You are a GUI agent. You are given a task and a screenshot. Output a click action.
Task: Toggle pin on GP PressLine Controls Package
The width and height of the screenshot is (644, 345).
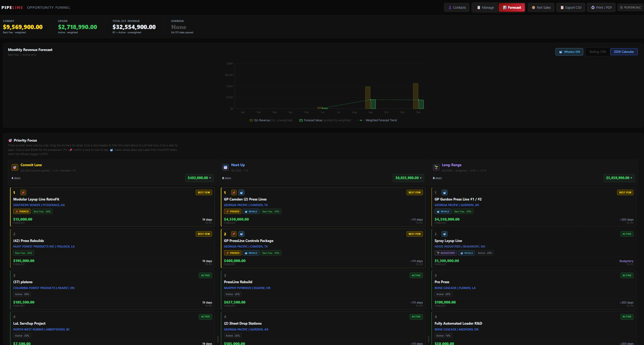tap(234, 234)
